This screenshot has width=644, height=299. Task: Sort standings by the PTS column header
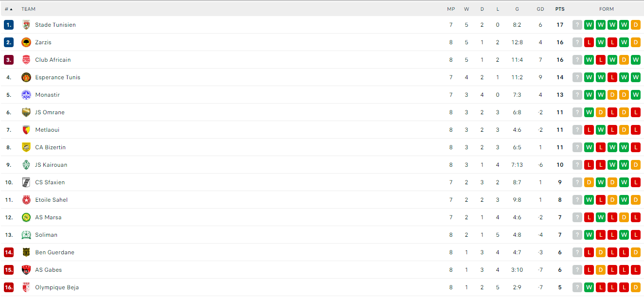(x=560, y=9)
